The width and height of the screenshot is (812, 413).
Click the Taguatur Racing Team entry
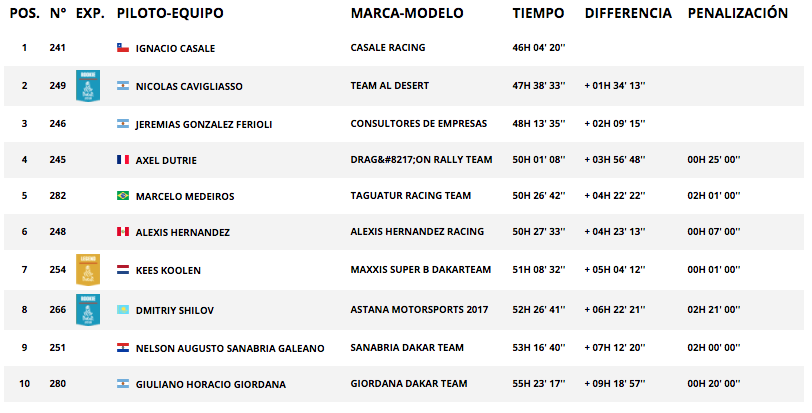(x=411, y=196)
